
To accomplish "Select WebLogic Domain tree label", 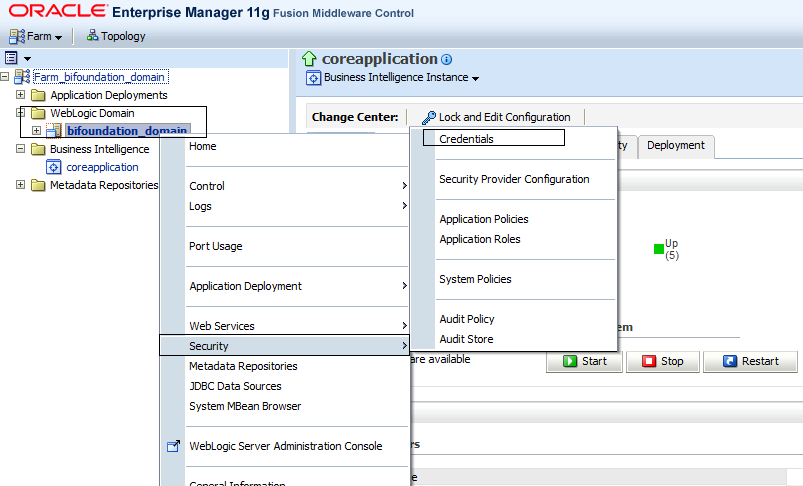I will (92, 113).
